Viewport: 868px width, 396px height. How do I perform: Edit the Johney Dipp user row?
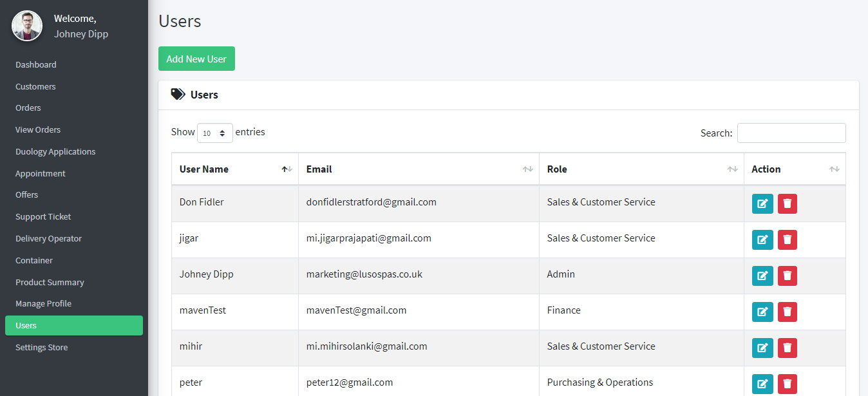tap(762, 276)
